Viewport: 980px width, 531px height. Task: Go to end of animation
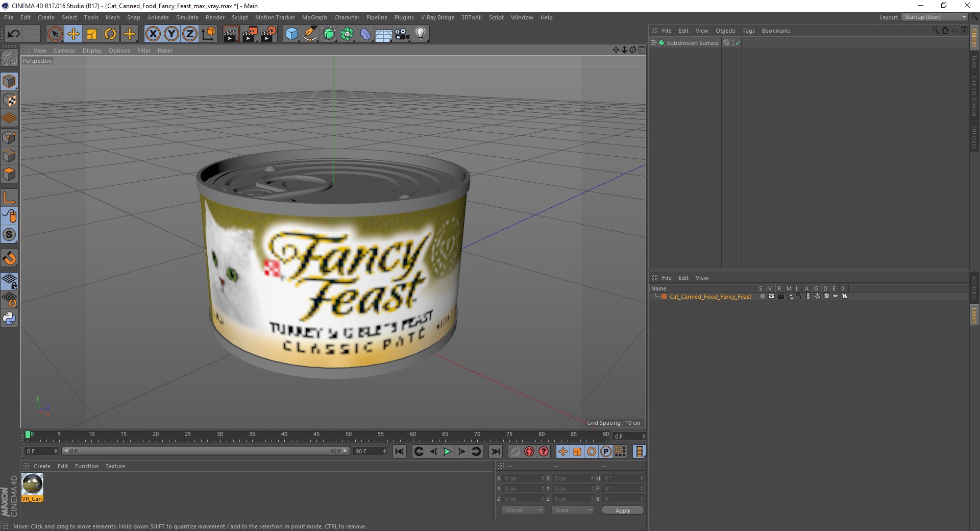495,451
